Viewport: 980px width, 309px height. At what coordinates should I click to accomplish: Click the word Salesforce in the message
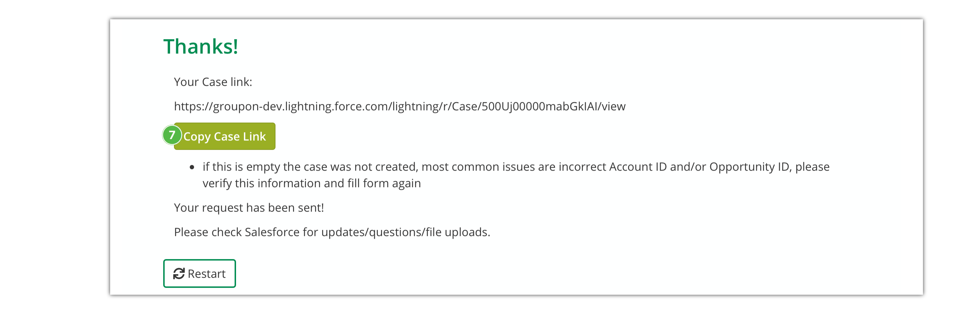click(x=272, y=232)
